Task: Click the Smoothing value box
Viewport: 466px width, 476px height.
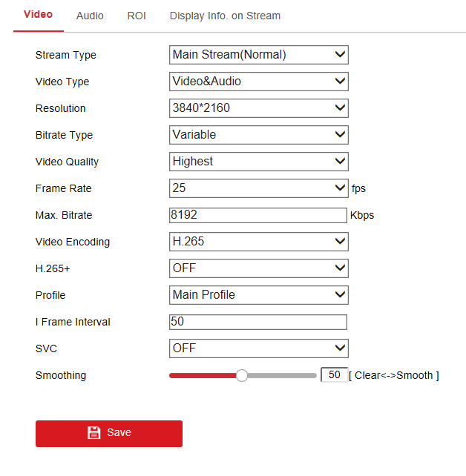Action: point(334,375)
